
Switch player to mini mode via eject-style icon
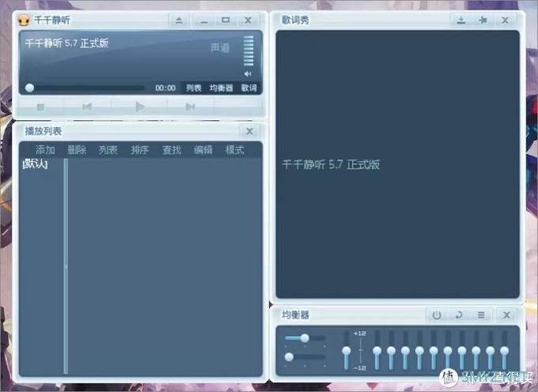click(179, 21)
